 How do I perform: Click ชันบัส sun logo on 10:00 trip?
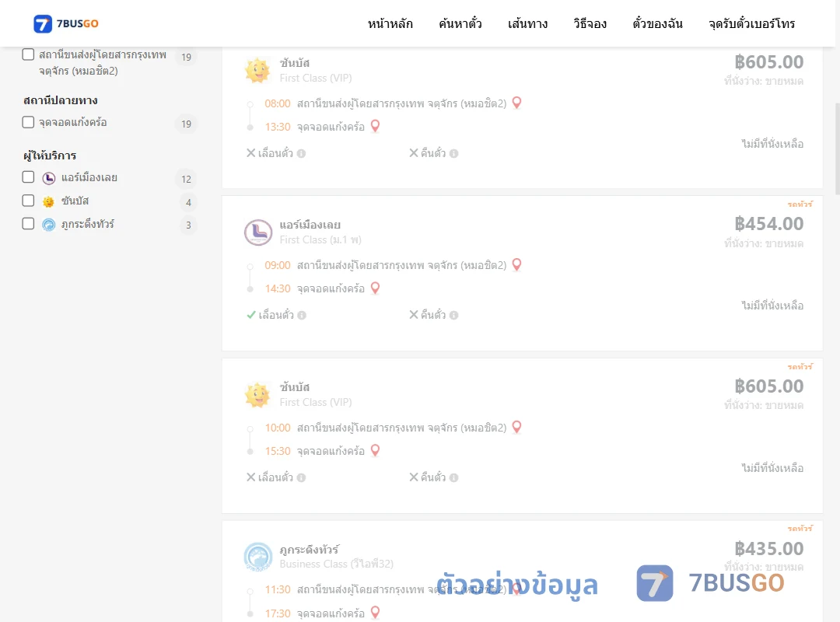pos(257,395)
